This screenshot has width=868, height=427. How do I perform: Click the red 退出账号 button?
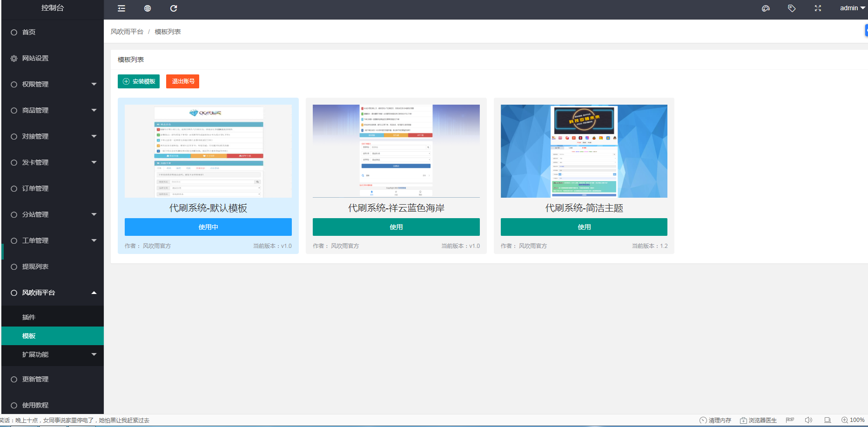pos(182,81)
